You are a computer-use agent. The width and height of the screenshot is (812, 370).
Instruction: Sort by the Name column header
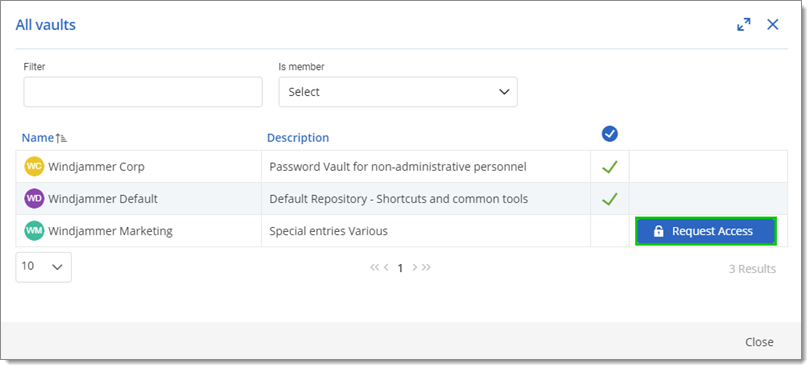pos(37,138)
